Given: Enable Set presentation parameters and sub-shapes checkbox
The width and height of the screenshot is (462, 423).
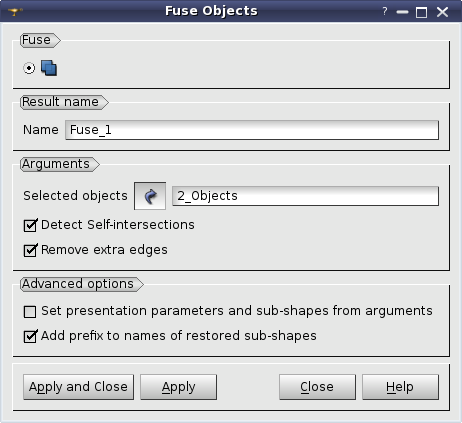Looking at the screenshot, I should point(30,312).
